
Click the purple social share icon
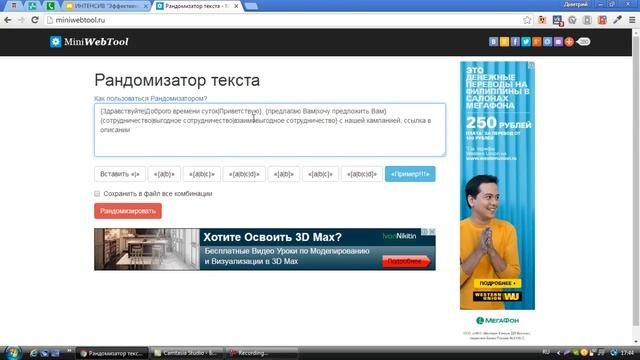(558, 42)
